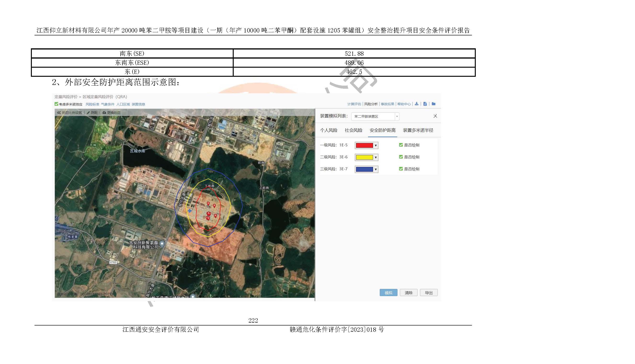Click the folder icon in top toolbar
Image resolution: width=635 pixels, height=364 pixels.
pyautogui.click(x=434, y=104)
